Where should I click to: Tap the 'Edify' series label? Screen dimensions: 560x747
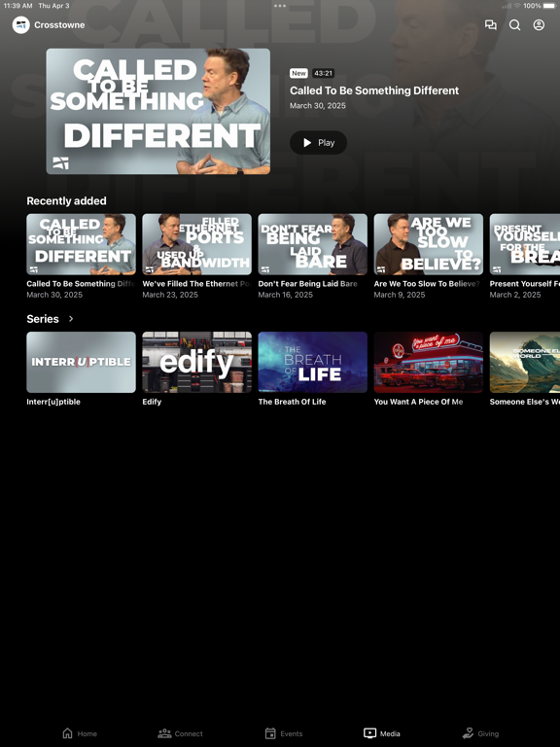pyautogui.click(x=152, y=402)
